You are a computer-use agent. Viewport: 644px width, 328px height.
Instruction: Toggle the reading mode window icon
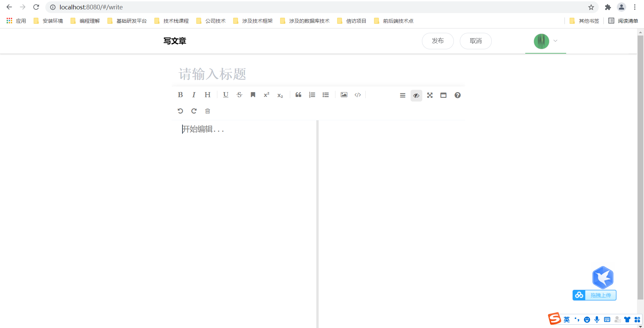(x=443, y=95)
